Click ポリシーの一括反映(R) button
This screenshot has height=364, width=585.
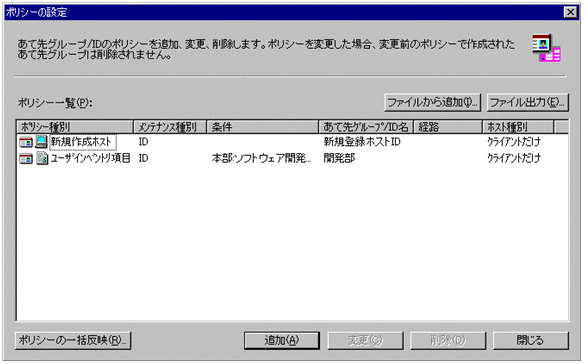pos(73,340)
